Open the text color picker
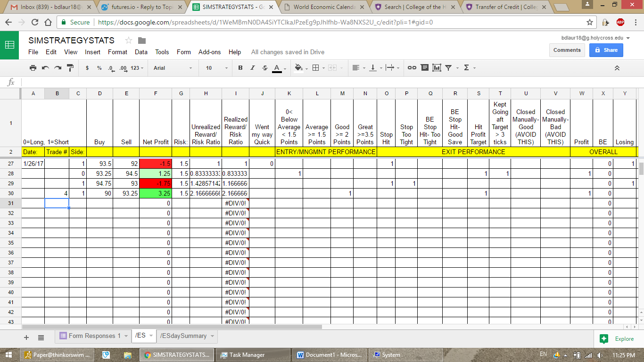Screen dimensions: 644x362 277,68
